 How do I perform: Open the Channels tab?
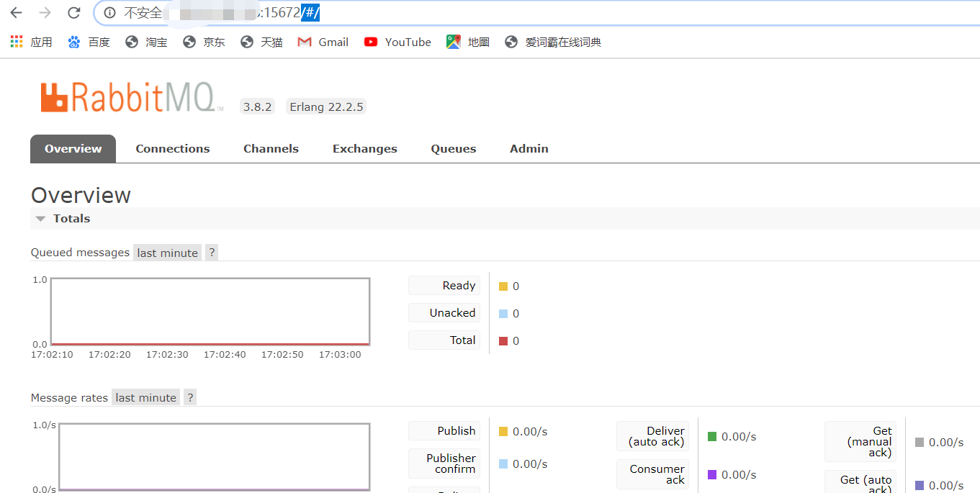271,149
